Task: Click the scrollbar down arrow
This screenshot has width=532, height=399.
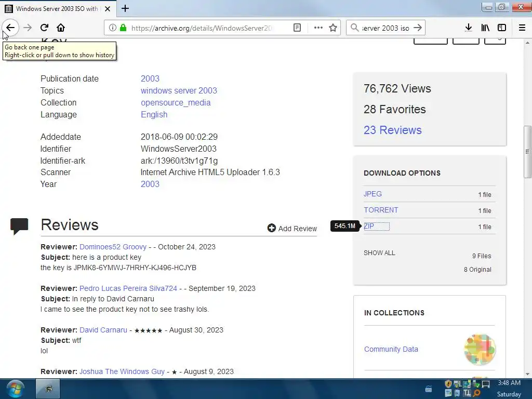Action: click(527, 374)
